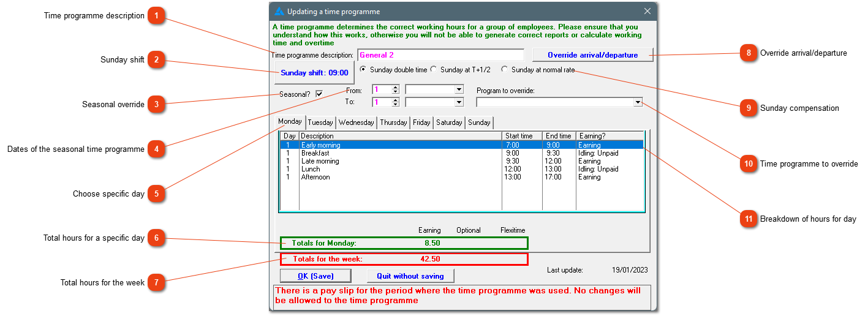Select the Early morning row
The height and width of the screenshot is (316, 868).
(x=462, y=145)
